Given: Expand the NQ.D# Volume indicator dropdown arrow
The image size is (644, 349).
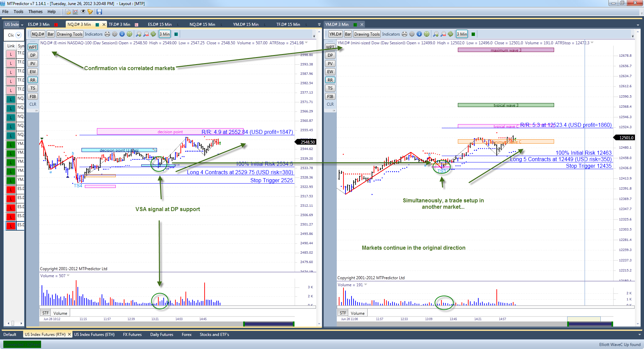Looking at the screenshot, I should 68,276.
